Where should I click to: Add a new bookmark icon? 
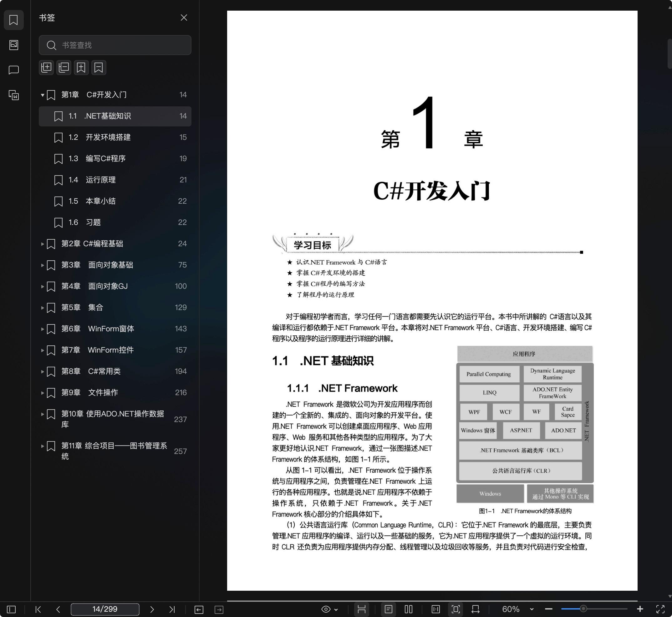[x=81, y=68]
